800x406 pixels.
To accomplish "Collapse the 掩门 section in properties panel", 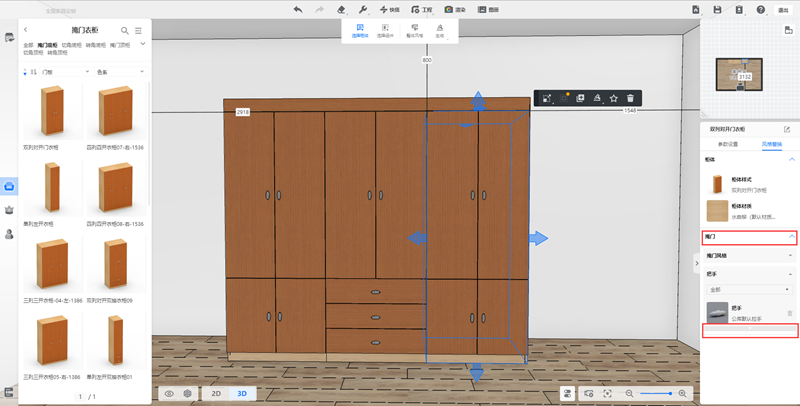I will click(791, 237).
